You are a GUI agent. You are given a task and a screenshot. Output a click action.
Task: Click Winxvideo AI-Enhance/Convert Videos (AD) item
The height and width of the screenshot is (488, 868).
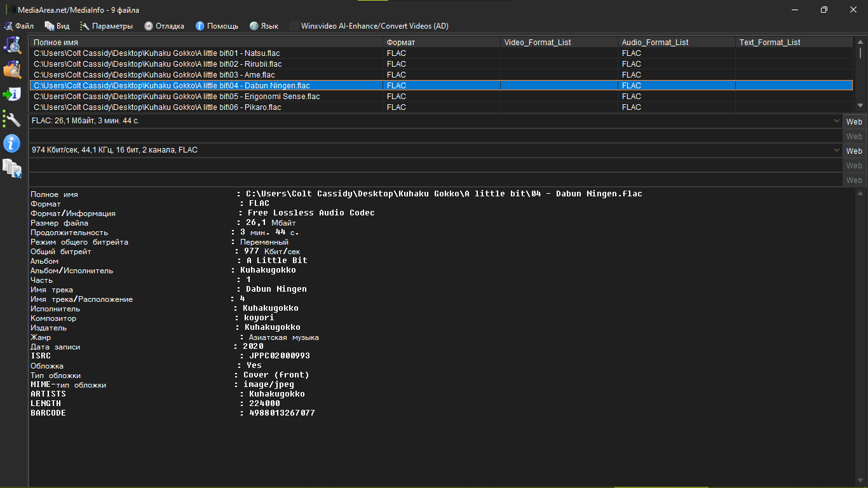(x=369, y=26)
